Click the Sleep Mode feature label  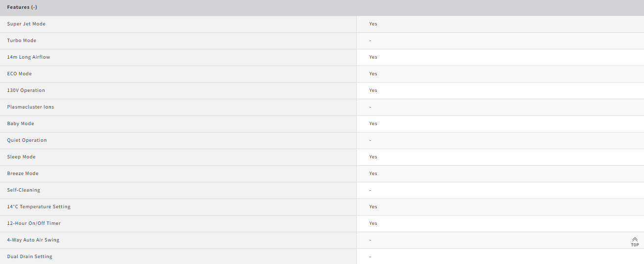[22, 157]
